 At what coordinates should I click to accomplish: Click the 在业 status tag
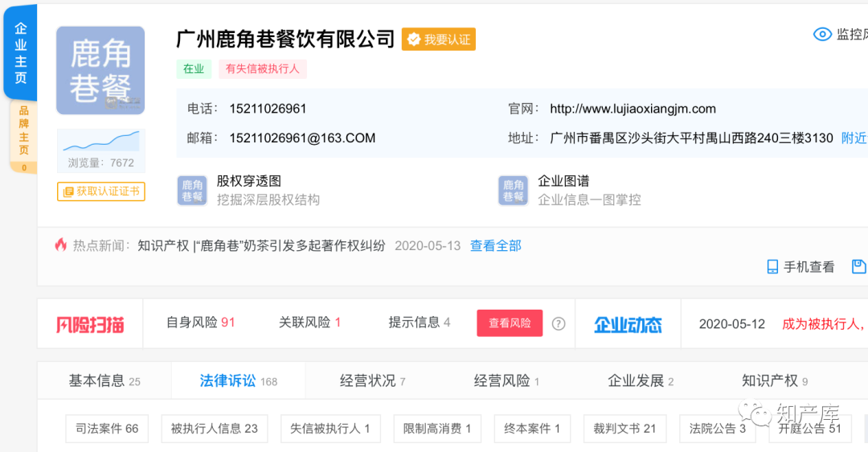tap(194, 68)
